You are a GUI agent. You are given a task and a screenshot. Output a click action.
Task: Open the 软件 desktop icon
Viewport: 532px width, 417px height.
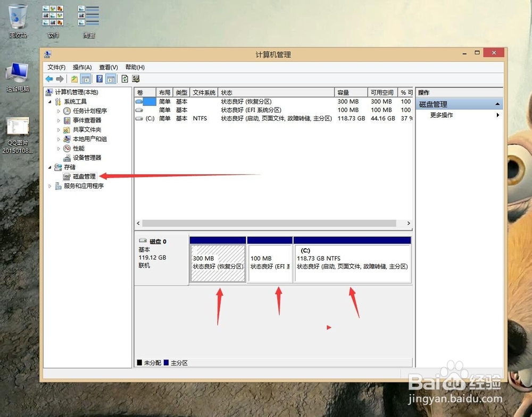click(53, 21)
